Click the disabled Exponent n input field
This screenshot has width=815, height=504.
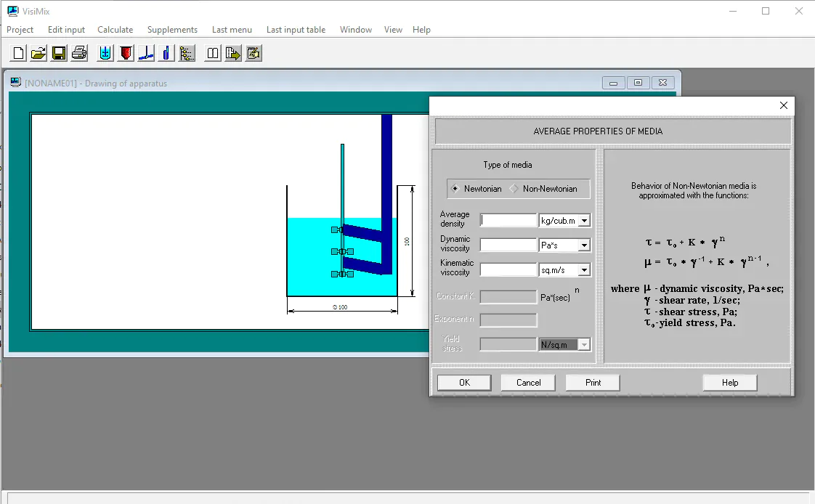(x=508, y=320)
